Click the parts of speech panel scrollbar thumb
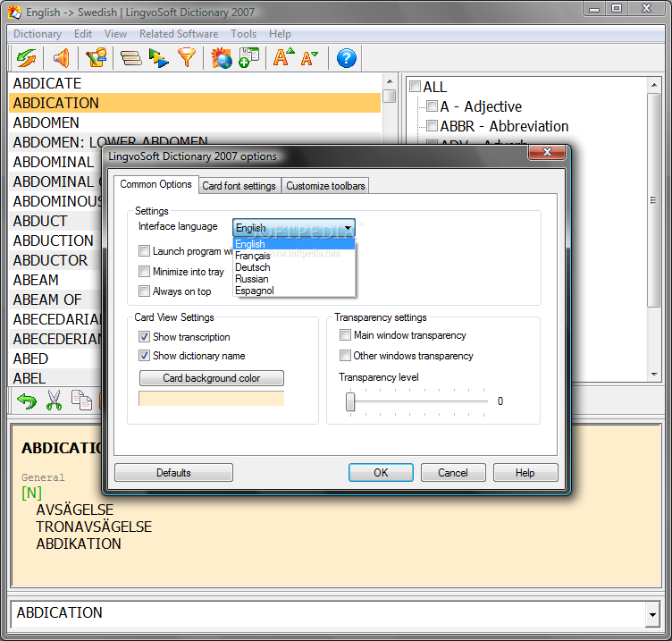Viewport: 672px width, 641px height. [653, 200]
